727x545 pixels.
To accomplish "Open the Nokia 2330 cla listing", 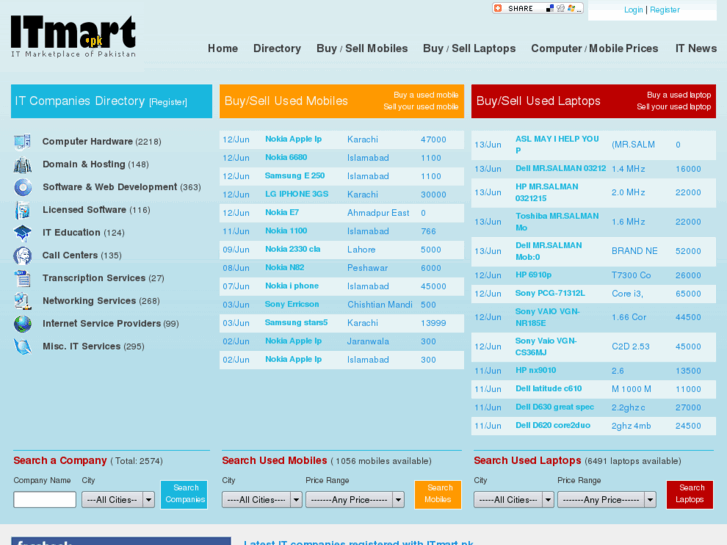I will coord(292,249).
